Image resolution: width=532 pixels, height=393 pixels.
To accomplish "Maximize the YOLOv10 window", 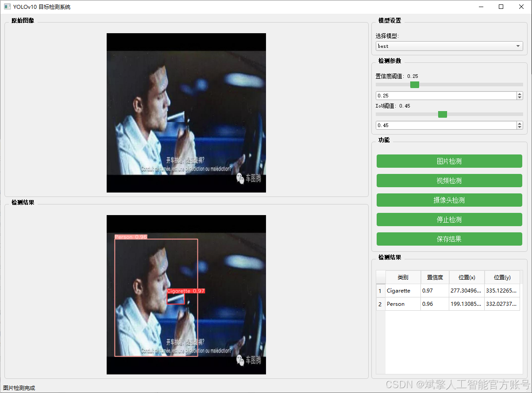I will 501,7.
